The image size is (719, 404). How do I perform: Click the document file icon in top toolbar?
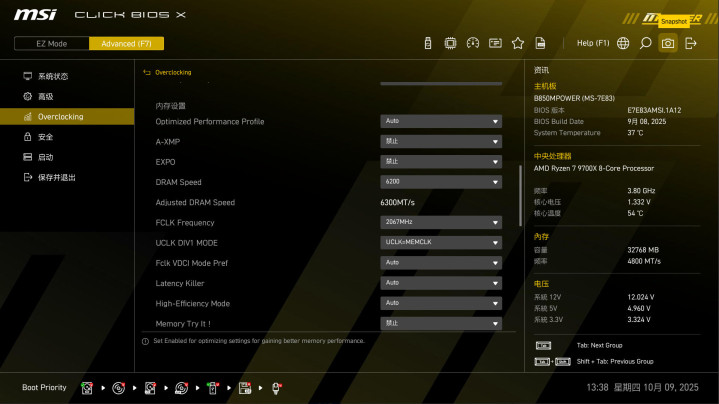tap(540, 43)
